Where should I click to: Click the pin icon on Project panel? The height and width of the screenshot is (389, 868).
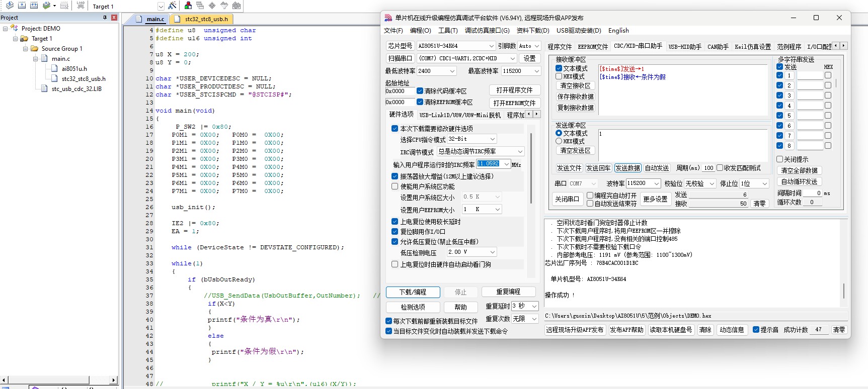(105, 18)
